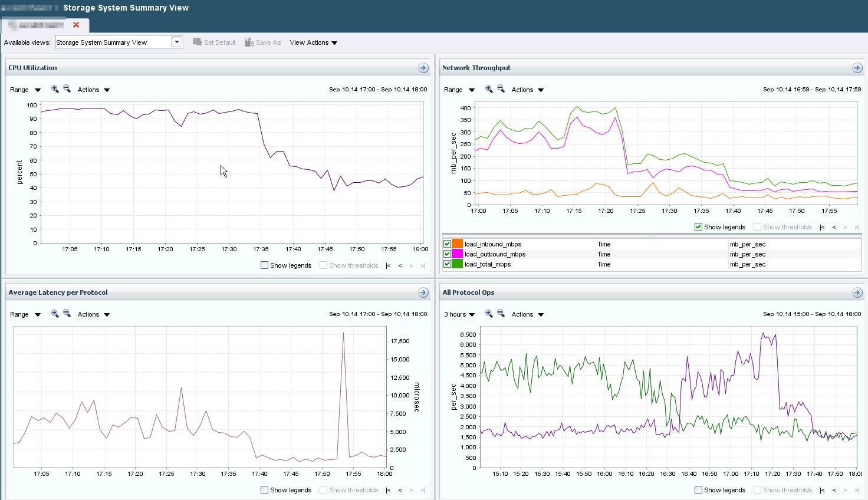Uncheck Show legends in Network Throughput
This screenshot has height=500, width=868.
tap(699, 227)
